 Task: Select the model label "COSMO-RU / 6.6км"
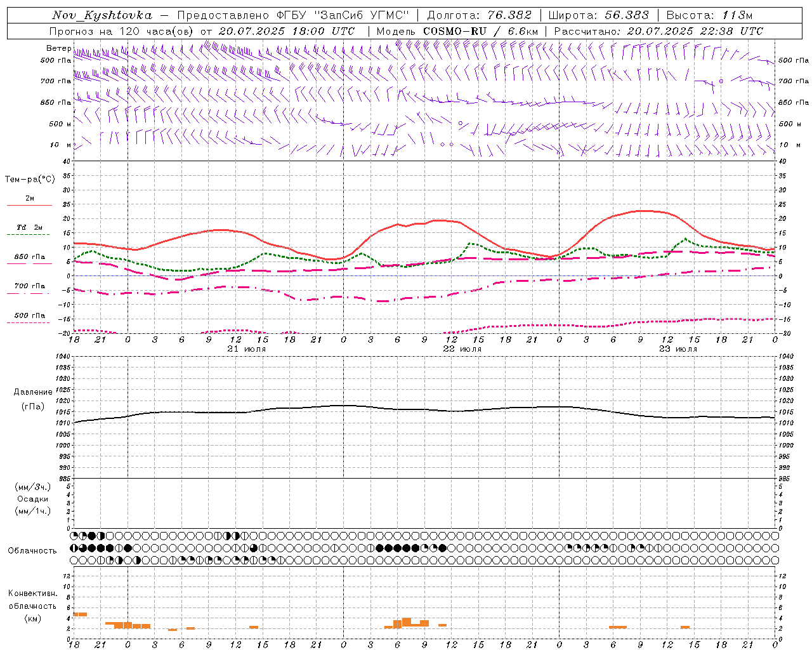click(x=480, y=31)
